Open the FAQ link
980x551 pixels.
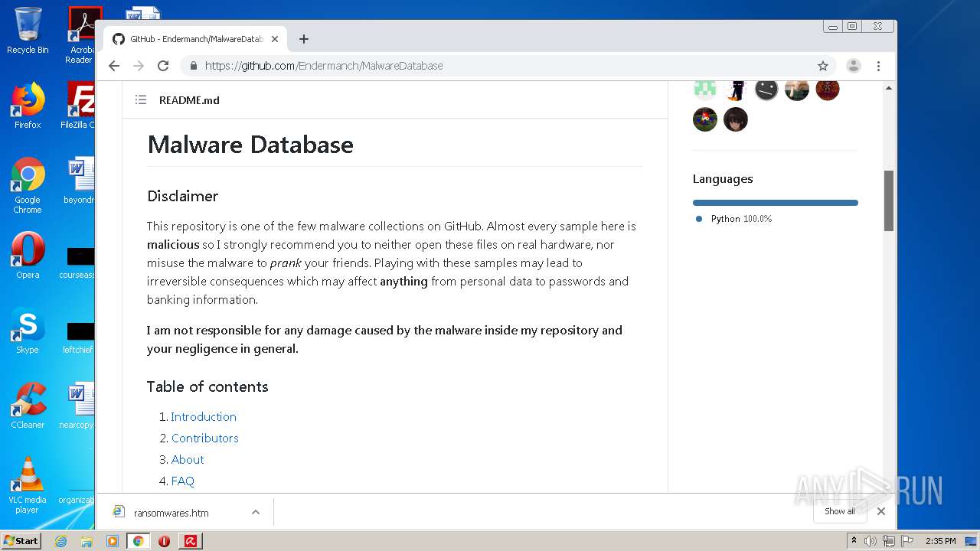(x=183, y=481)
